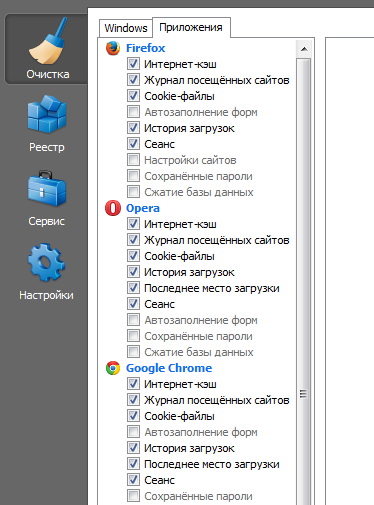The image size is (374, 505).
Task: Uncheck Opera Интернет-кэш checkbox
Action: pyautogui.click(x=133, y=224)
